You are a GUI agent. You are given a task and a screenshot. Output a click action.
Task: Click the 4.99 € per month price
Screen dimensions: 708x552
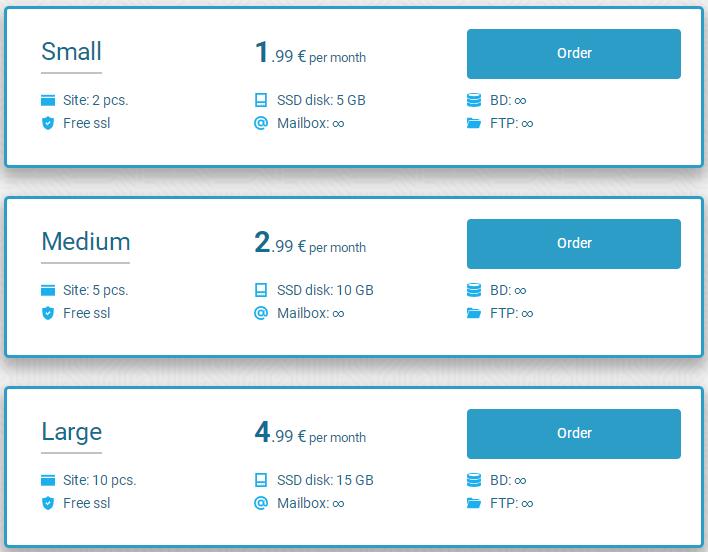(310, 434)
